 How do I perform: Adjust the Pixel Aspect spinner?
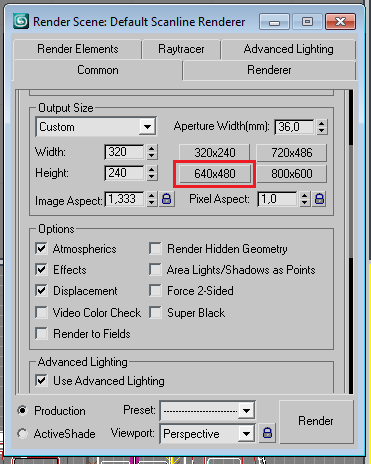pos(304,199)
